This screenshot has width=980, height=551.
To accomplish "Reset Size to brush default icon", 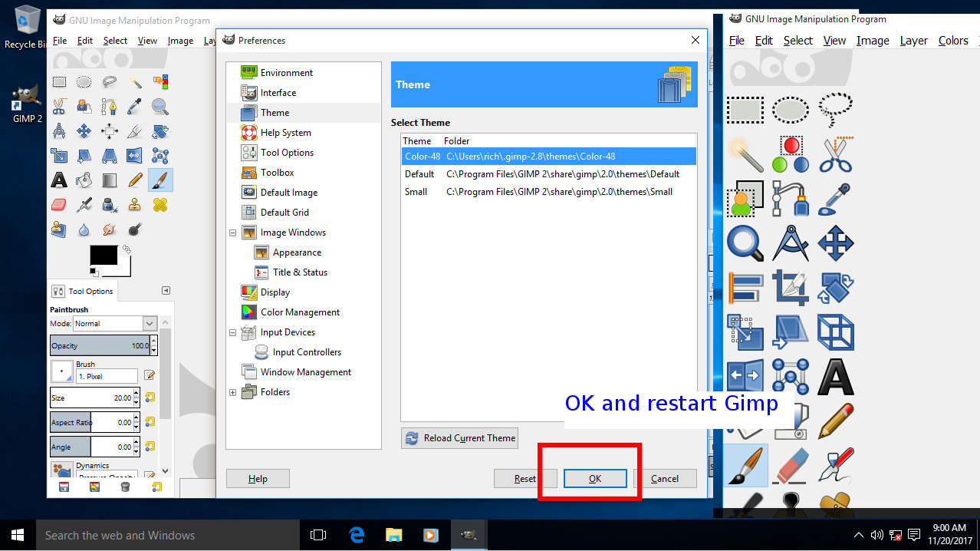I will tap(150, 398).
